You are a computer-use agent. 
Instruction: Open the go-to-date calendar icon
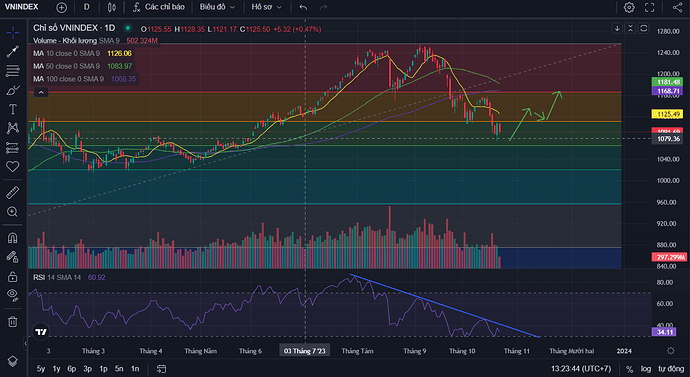[x=161, y=369]
